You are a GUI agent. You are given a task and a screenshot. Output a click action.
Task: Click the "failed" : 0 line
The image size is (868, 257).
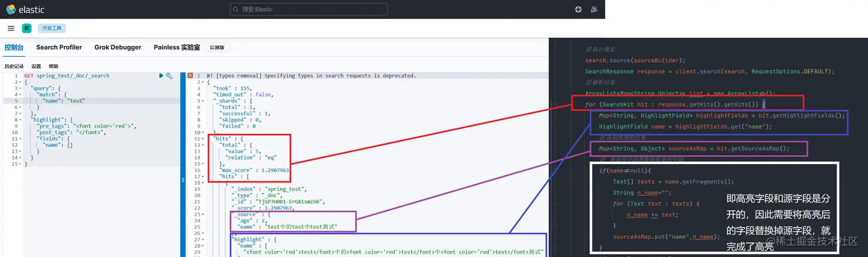[238, 126]
